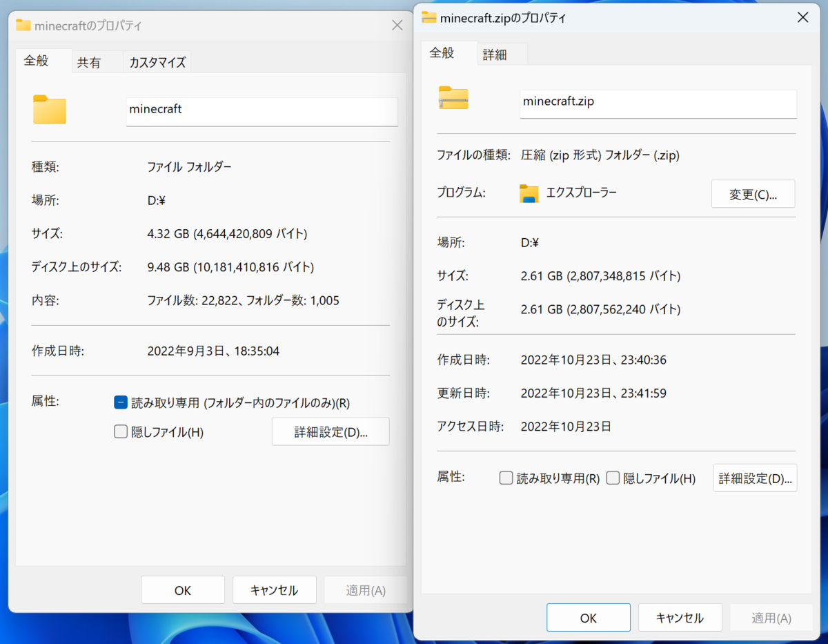The width and height of the screenshot is (828, 644).
Task: Toggle 読み取り専用 checkbox in minecraft folder window
Action: [x=121, y=402]
